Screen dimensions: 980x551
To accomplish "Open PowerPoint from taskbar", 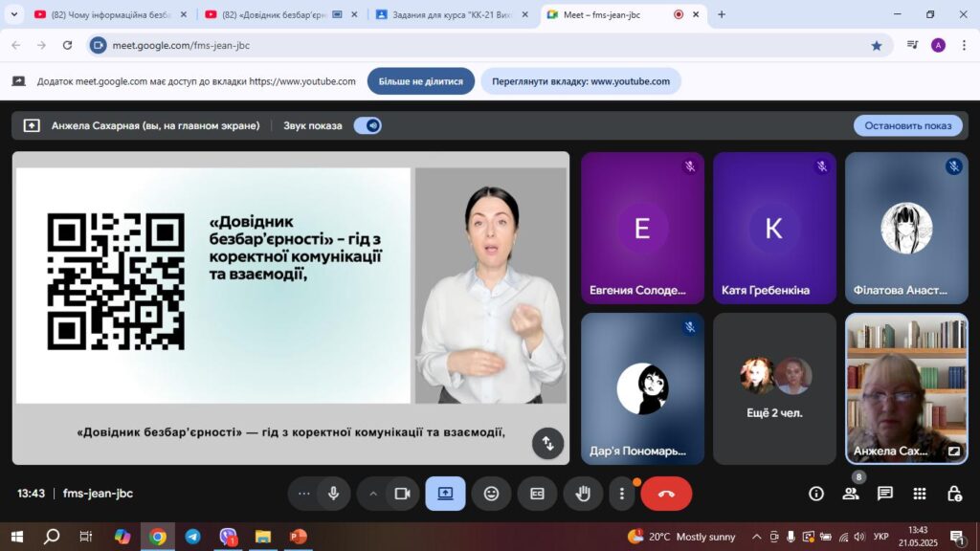I will 299,537.
